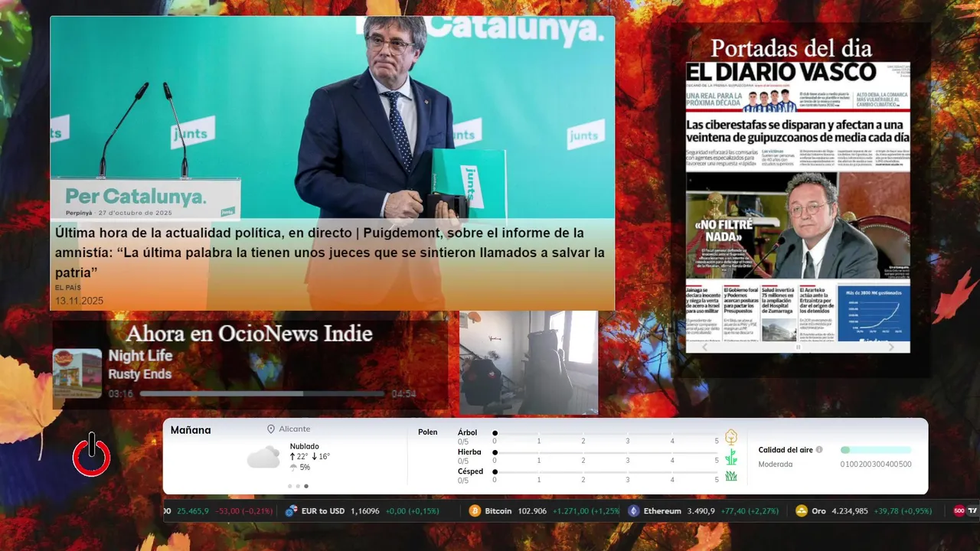
Task: Click the 'Moderada' air quality status
Action: 776,465
